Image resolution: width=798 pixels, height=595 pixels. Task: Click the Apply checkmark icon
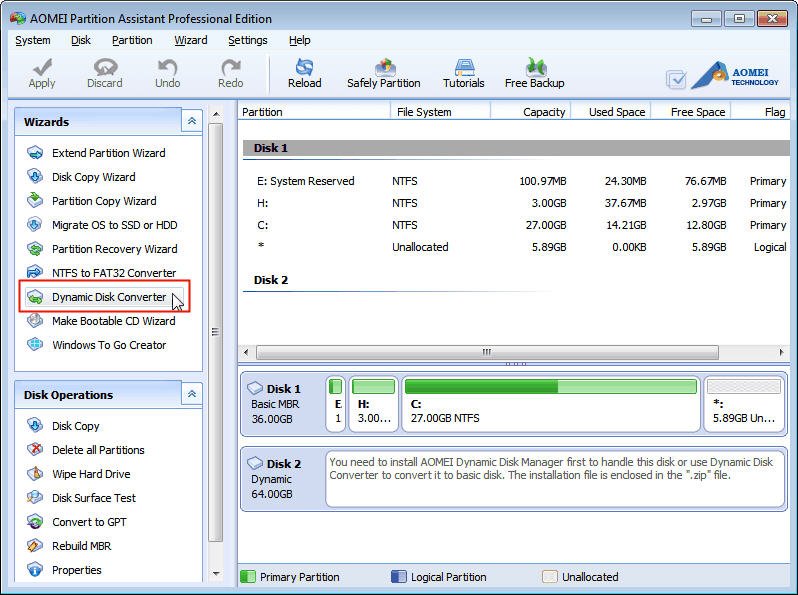[42, 67]
